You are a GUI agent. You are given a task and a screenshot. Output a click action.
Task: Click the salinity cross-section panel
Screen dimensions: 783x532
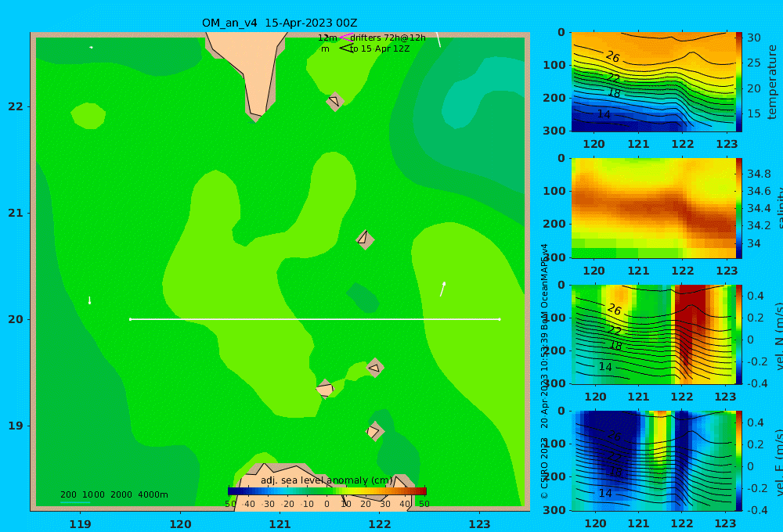(x=653, y=208)
